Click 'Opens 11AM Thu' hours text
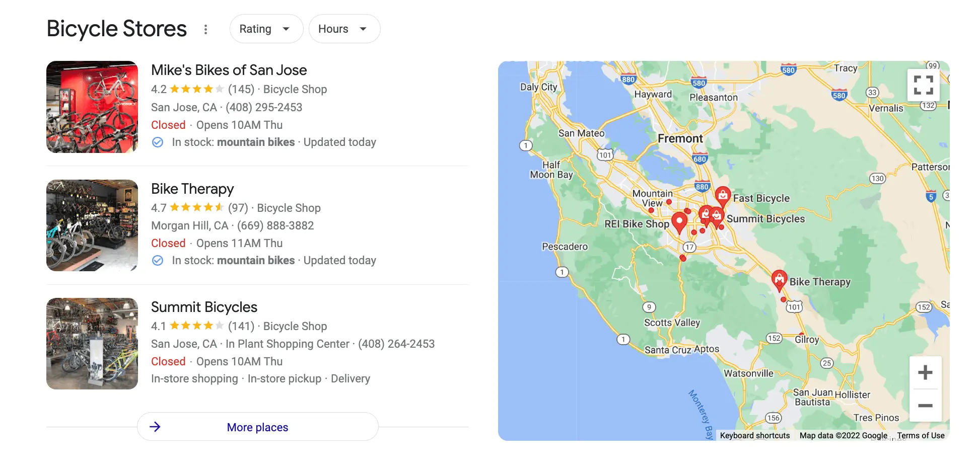Image resolution: width=980 pixels, height=474 pixels. coord(239,243)
